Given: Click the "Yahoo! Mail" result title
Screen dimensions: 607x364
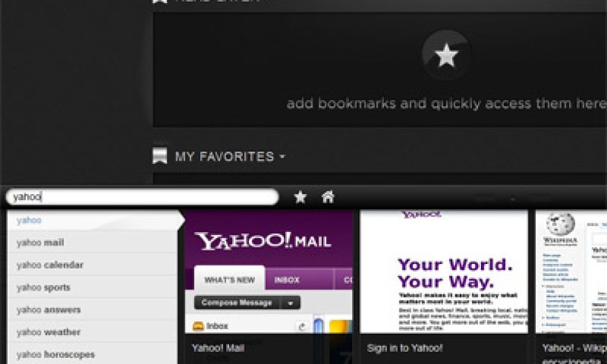Looking at the screenshot, I should click(x=218, y=348).
